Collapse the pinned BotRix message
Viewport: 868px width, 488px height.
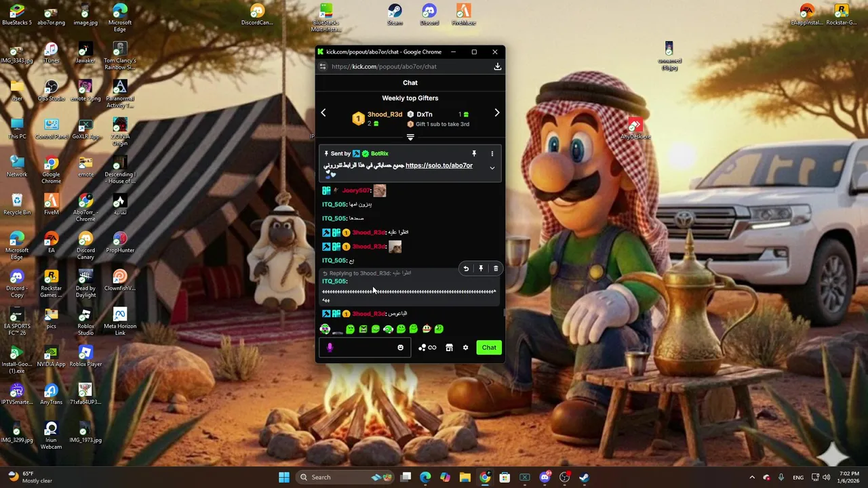pos(492,168)
